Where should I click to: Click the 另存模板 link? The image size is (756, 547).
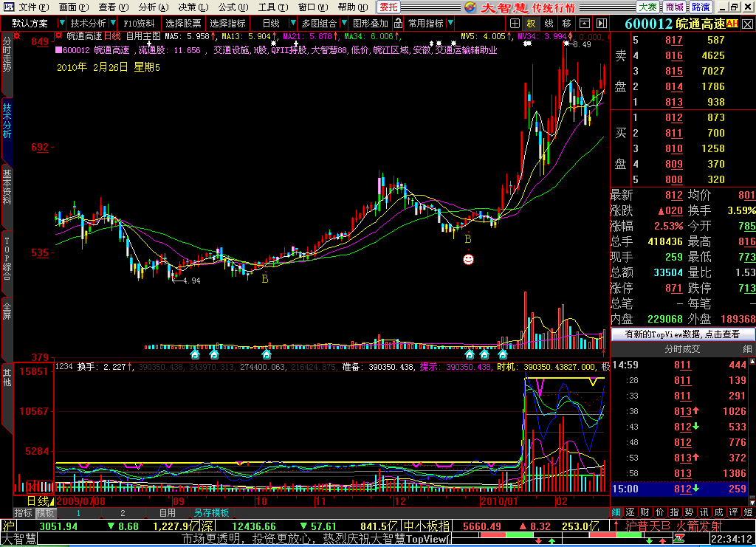pos(211,513)
